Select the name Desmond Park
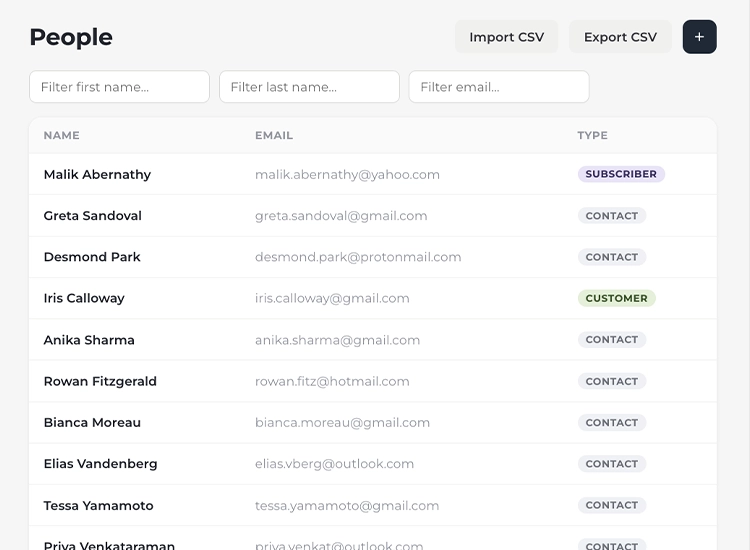This screenshot has width=750, height=550. [x=92, y=257]
